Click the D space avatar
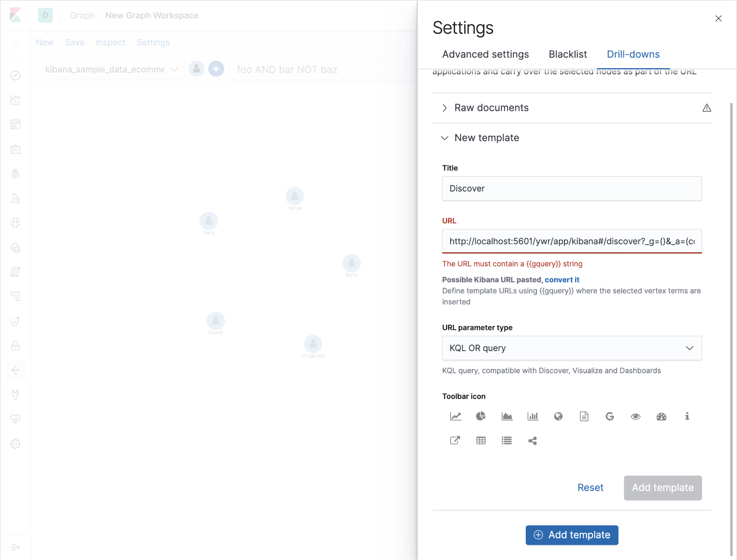 point(45,15)
